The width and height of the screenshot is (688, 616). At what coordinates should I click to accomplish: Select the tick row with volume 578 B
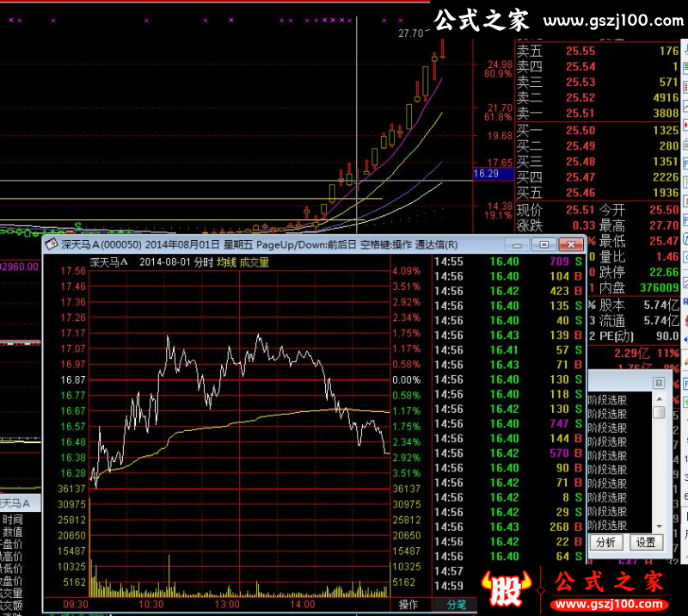point(508,453)
